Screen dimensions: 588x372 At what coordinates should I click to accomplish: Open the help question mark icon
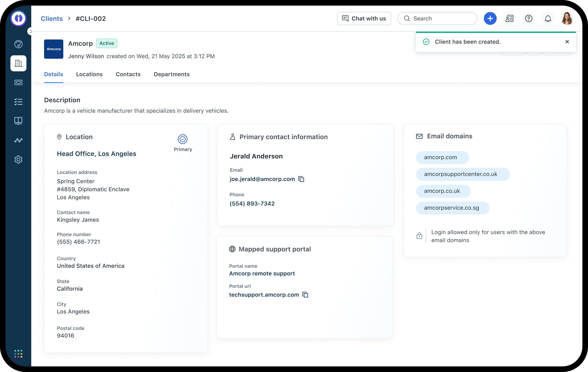pyautogui.click(x=528, y=19)
